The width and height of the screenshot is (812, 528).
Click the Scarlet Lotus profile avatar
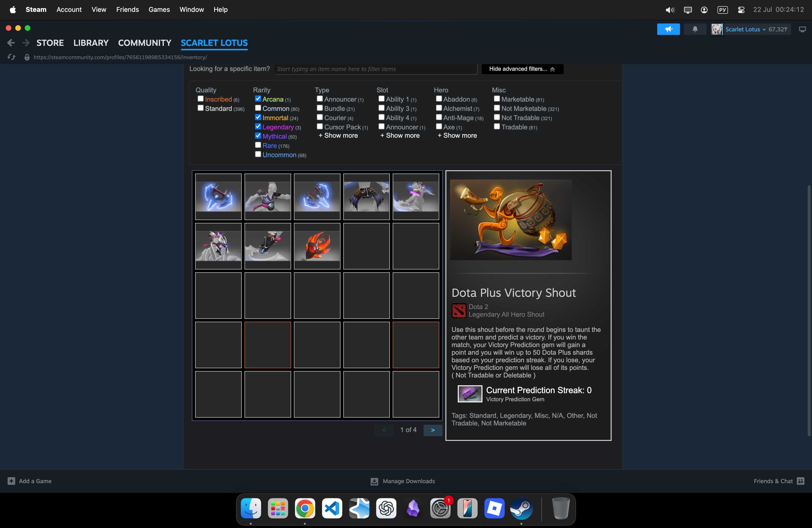coord(717,29)
